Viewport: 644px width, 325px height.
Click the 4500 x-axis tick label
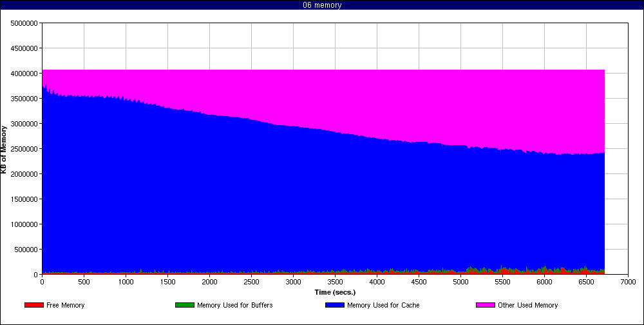(x=419, y=282)
